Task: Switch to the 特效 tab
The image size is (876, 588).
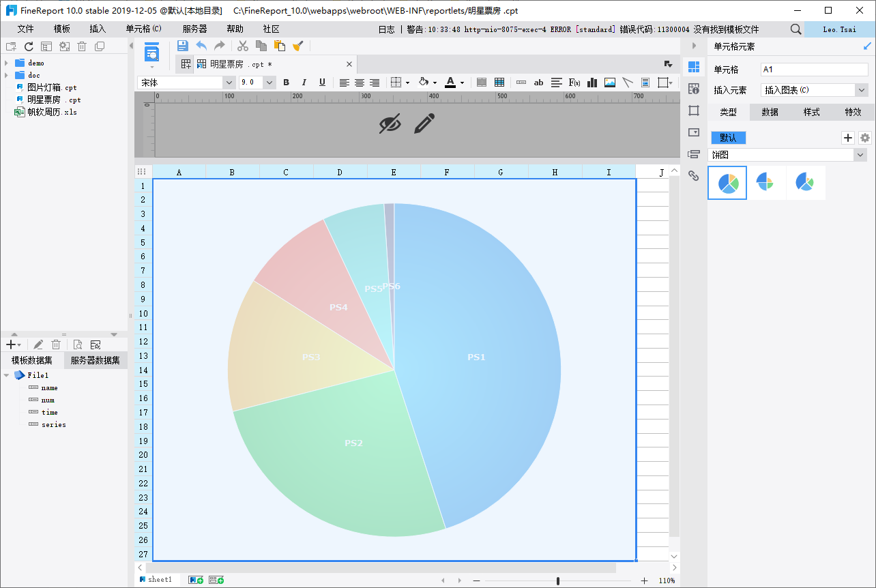Action: [853, 112]
